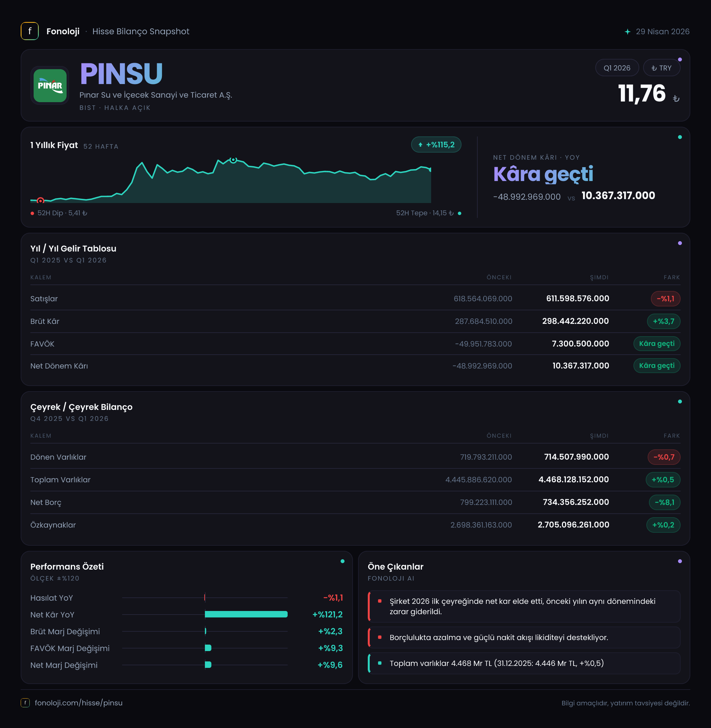
Task: Click the Özkaynaklar +%0,2 badge
Action: 663,525
